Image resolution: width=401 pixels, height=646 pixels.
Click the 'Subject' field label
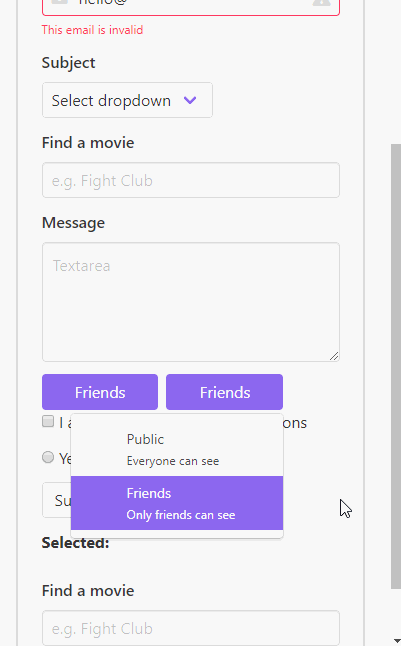(68, 63)
